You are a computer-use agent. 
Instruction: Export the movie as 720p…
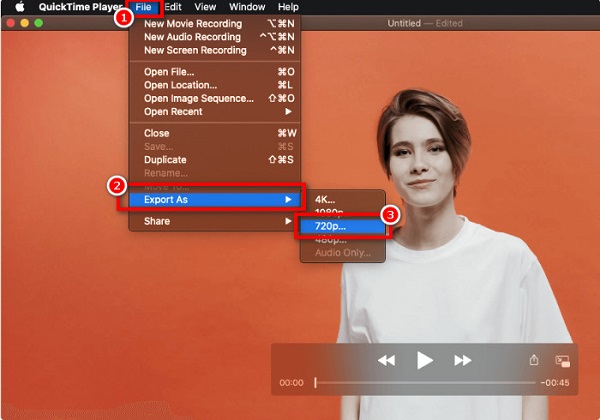[342, 226]
